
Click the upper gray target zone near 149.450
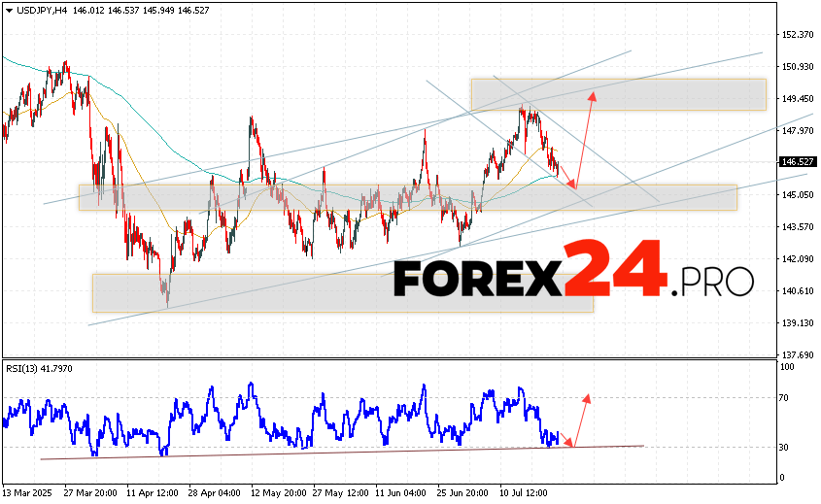(x=618, y=94)
